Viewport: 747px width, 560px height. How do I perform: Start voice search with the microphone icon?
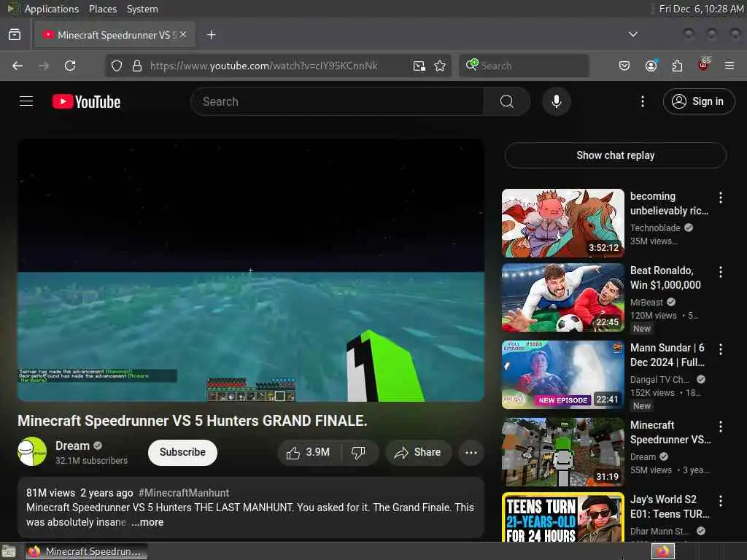coord(556,101)
